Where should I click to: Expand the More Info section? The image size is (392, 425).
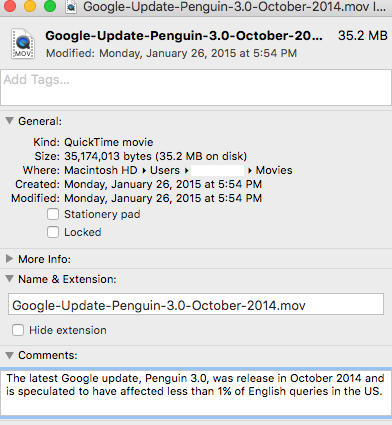coord(10,259)
